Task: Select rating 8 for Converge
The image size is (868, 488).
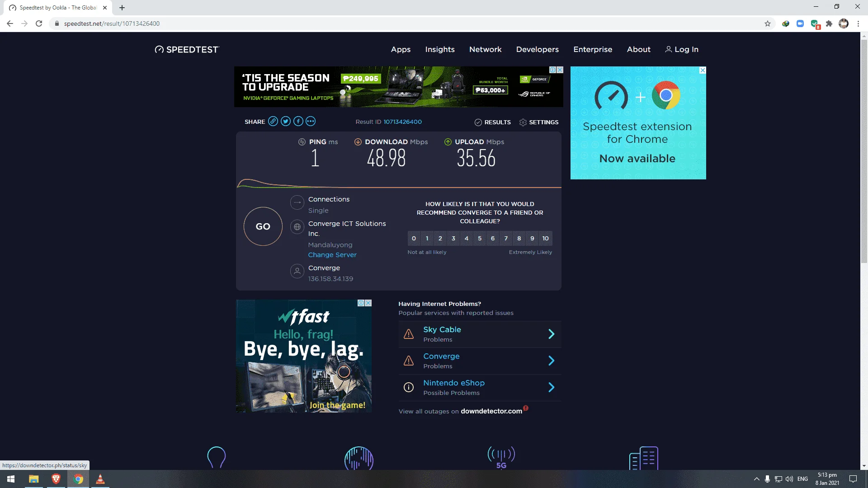Action: [519, 239]
